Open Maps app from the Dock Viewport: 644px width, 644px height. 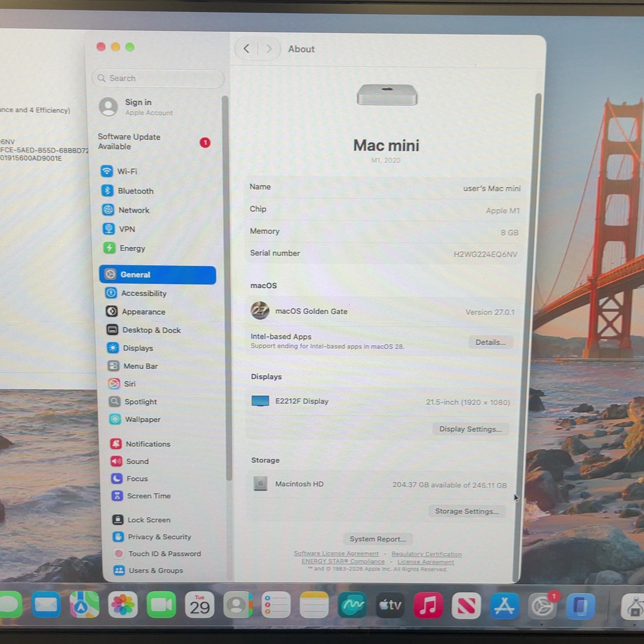[84, 605]
